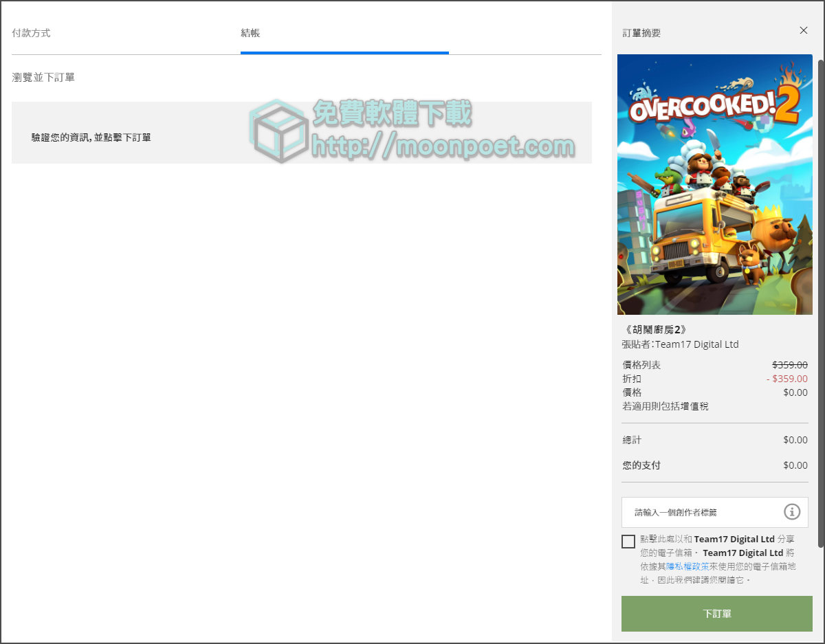Click the crossed-out $359.00 list price
The image size is (825, 644).
click(789, 365)
